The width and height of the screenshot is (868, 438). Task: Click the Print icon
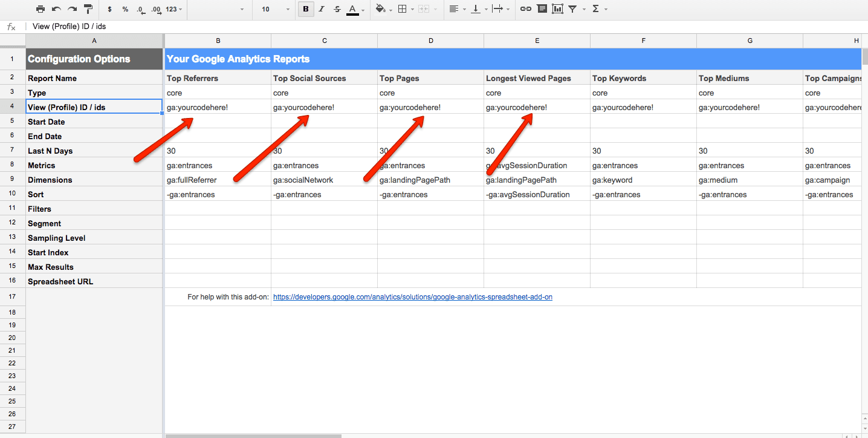pyautogui.click(x=40, y=9)
